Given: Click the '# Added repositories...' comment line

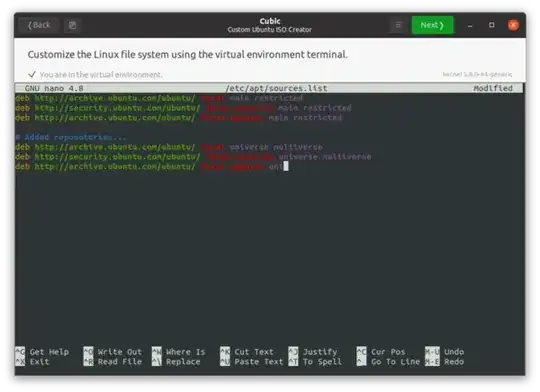Looking at the screenshot, I should [x=71, y=137].
